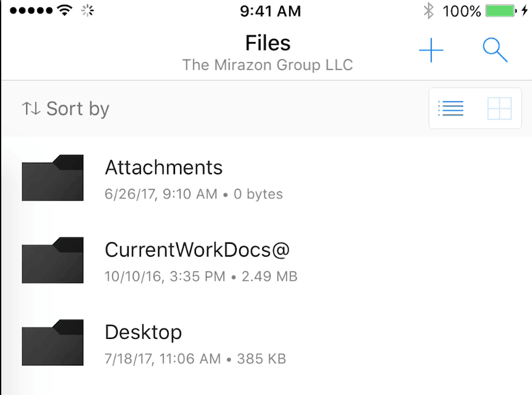
Task: Switch to list view layout
Action: click(451, 109)
